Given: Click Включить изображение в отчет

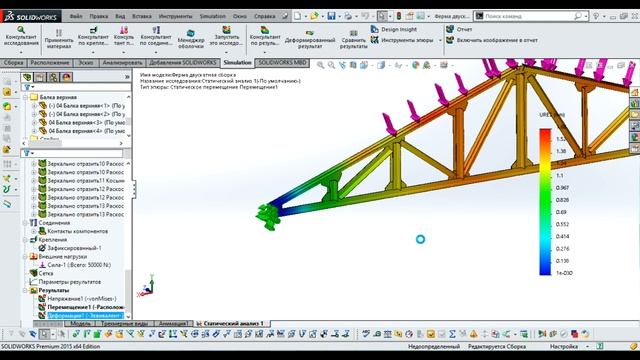Looking at the screenshot, I should [492, 40].
